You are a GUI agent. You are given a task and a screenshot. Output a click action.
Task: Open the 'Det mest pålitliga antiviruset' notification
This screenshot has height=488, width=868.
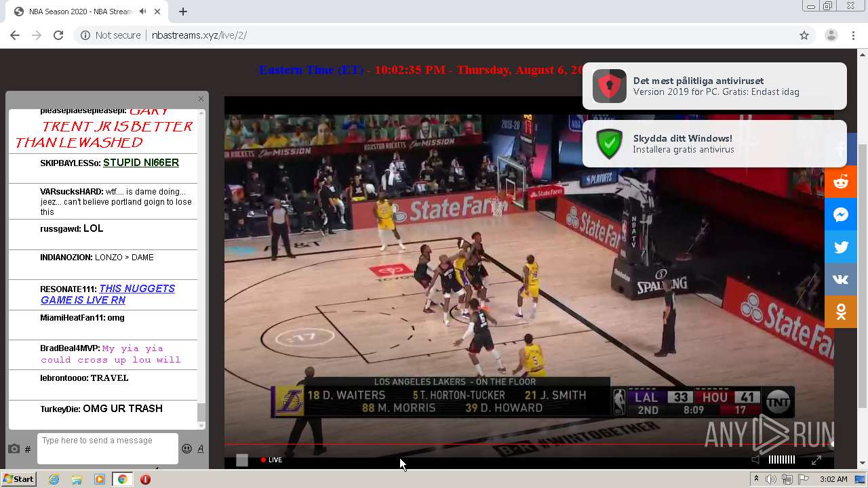click(x=715, y=86)
